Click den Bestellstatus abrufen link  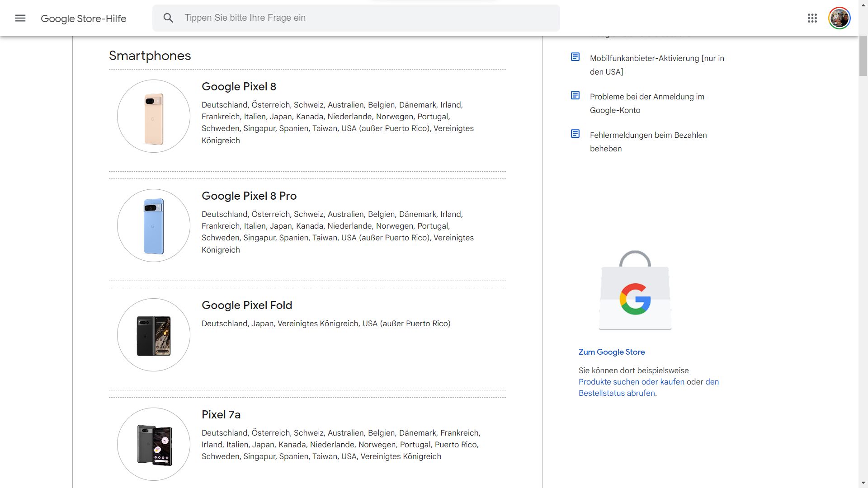coord(617,393)
